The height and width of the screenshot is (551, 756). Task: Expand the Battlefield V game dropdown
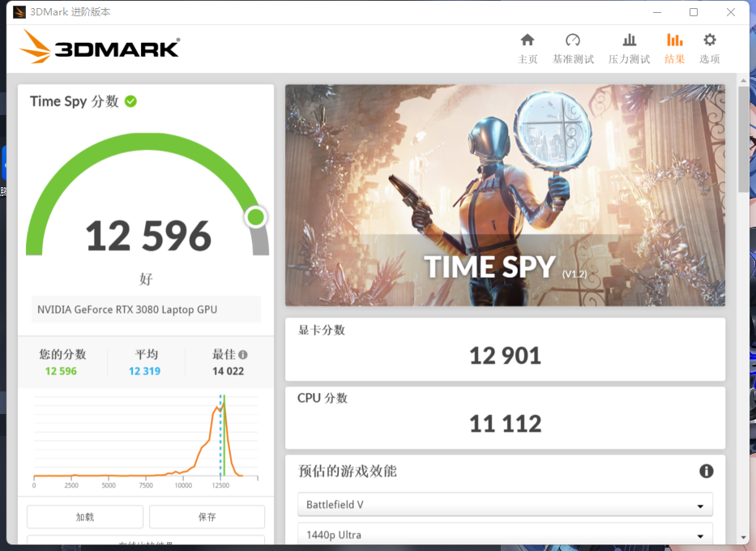point(505,505)
